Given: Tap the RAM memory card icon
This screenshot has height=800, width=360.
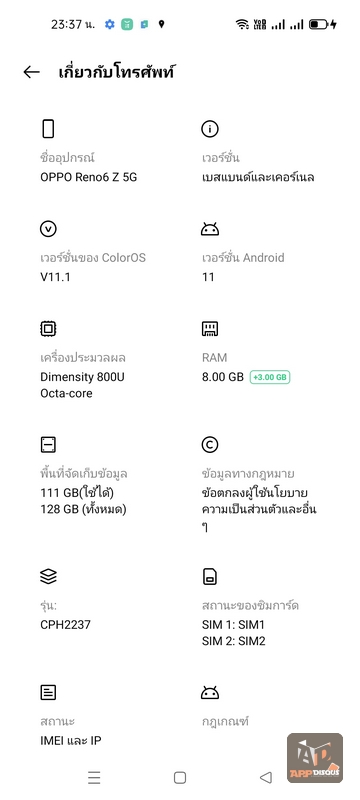Looking at the screenshot, I should (x=210, y=329).
